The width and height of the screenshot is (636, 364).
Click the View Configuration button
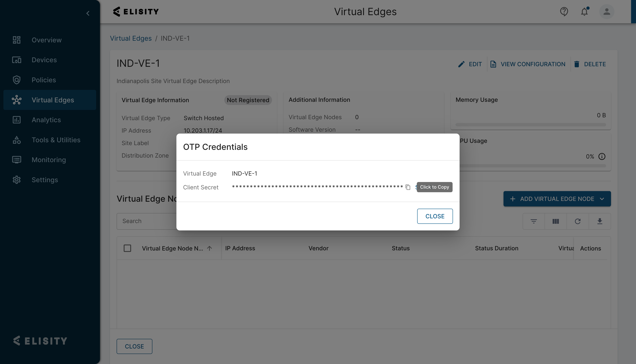(528, 64)
